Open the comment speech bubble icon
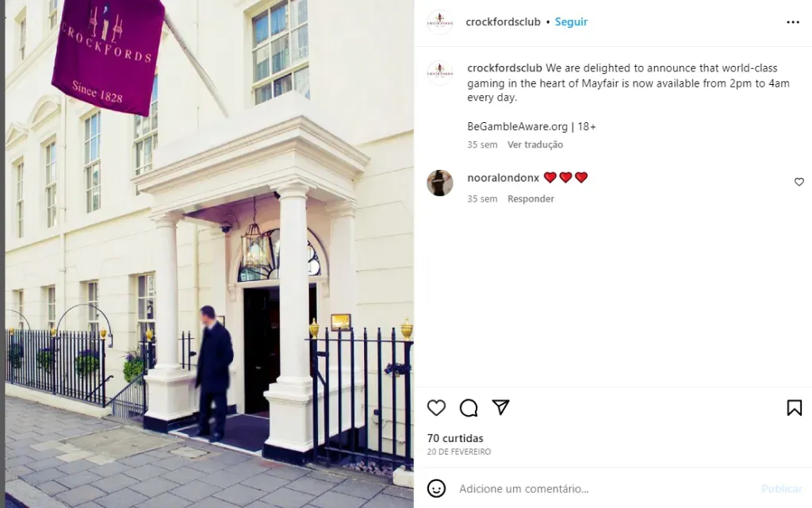This screenshot has width=812, height=508. 469,408
